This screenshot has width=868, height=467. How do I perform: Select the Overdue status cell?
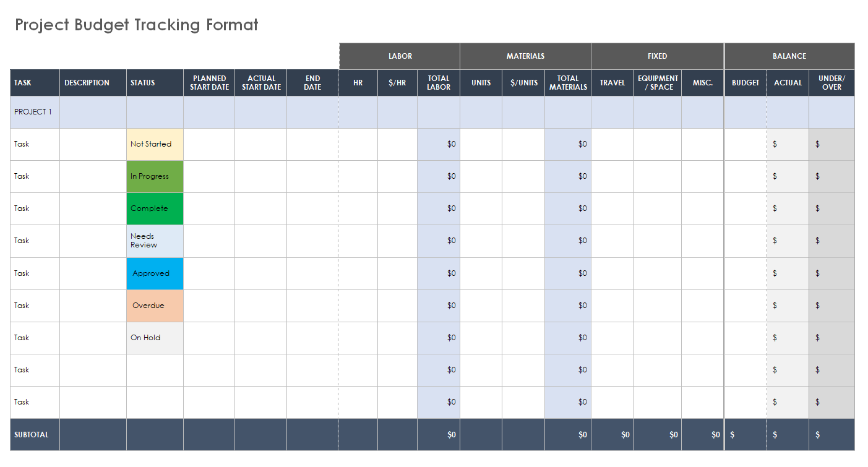[155, 306]
